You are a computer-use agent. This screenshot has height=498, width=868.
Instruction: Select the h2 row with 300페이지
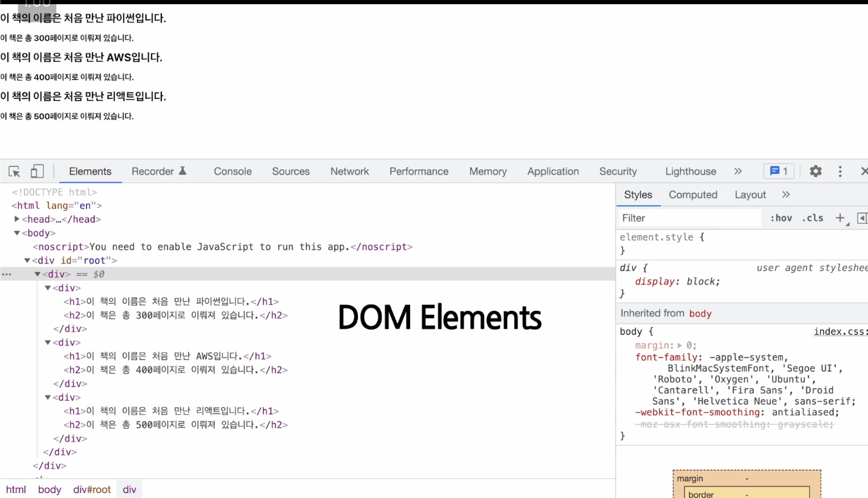(x=176, y=315)
